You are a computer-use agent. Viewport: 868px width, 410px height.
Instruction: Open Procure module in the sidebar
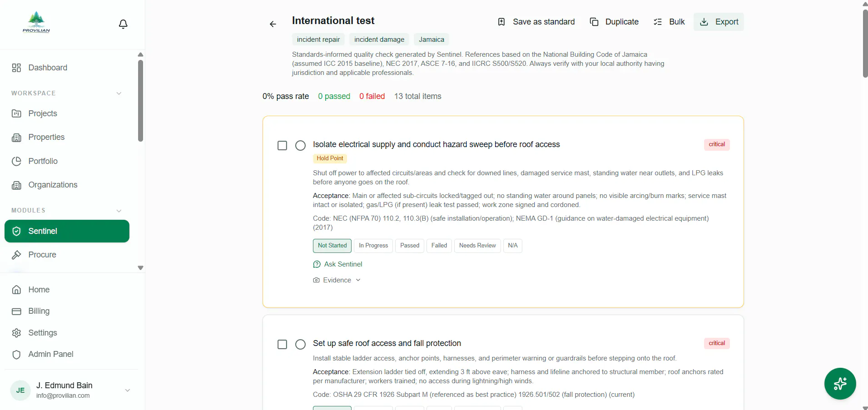67,255
